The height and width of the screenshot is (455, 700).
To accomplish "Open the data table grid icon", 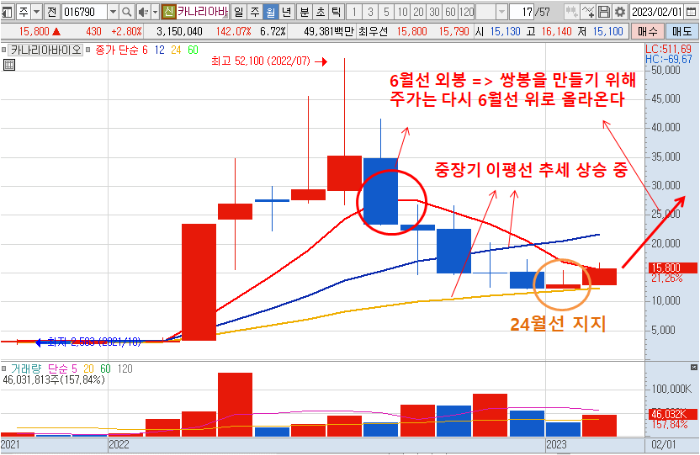I will pos(8,65).
